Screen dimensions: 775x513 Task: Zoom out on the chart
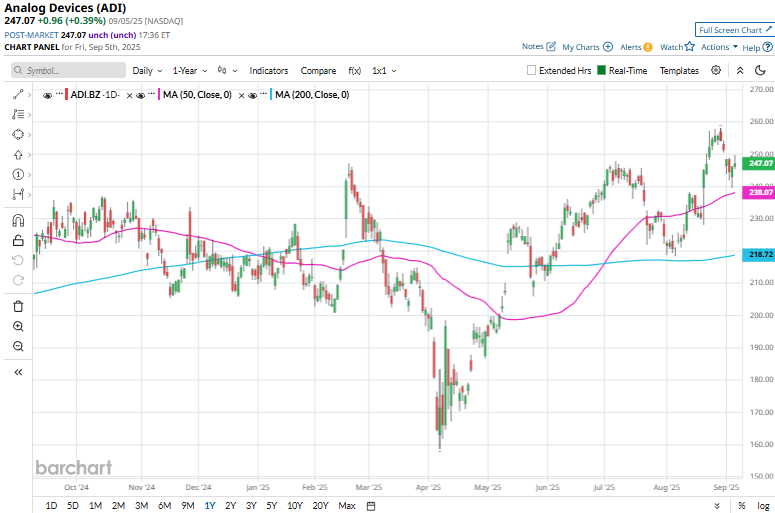click(x=18, y=346)
